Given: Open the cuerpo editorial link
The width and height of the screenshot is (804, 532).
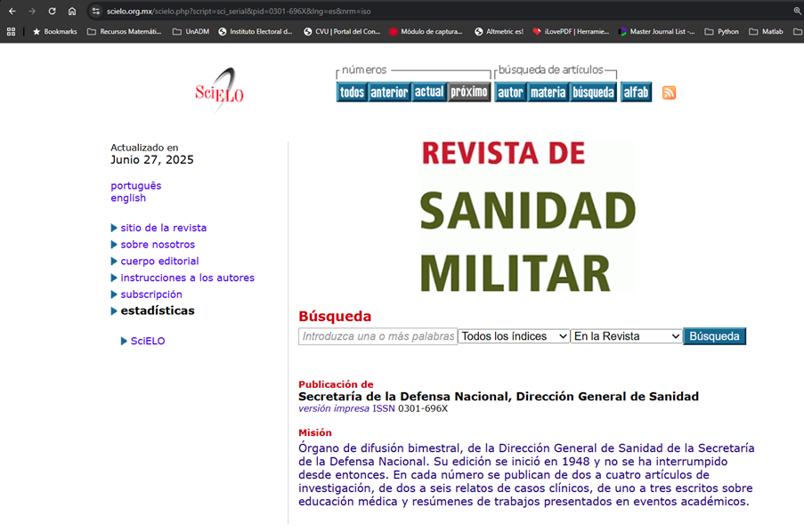Looking at the screenshot, I should [159, 262].
